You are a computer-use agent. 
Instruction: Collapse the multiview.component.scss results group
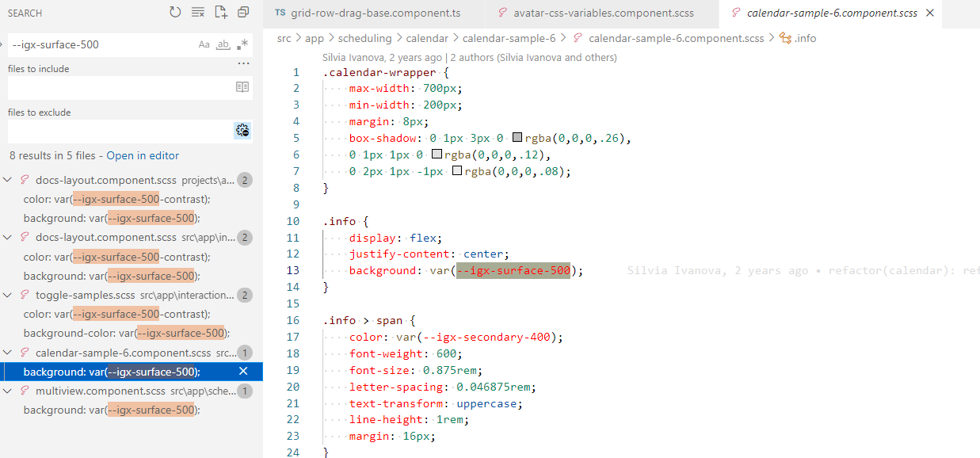(7, 391)
